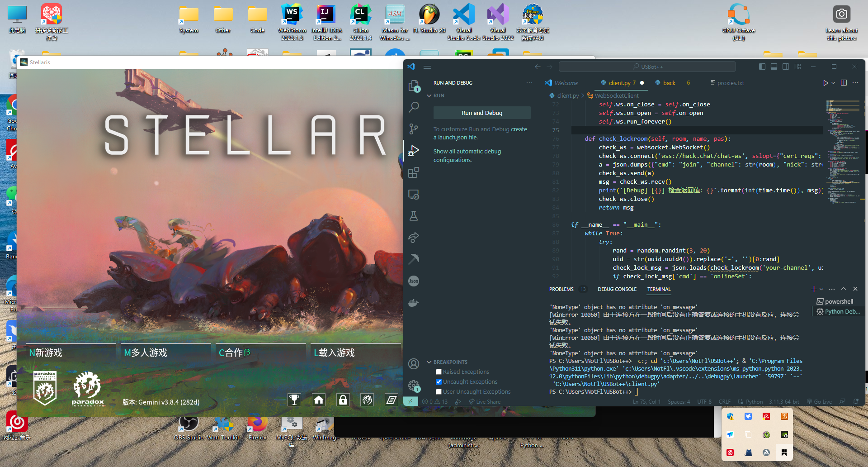Open the DEBUG CONSOLE panel tab
This screenshot has width=868, height=467.
point(617,289)
